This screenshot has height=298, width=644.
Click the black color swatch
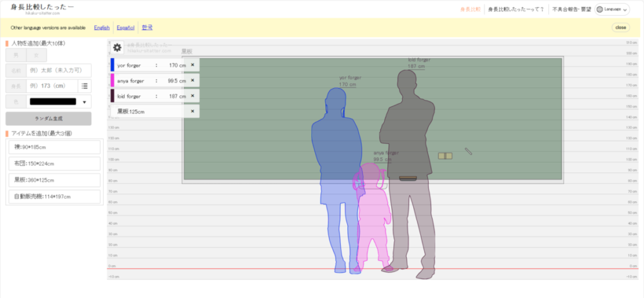(x=53, y=102)
